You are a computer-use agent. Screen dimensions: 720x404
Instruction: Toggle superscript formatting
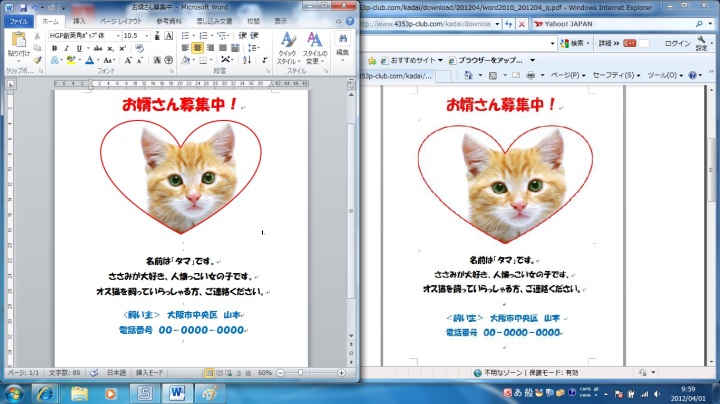pos(124,48)
